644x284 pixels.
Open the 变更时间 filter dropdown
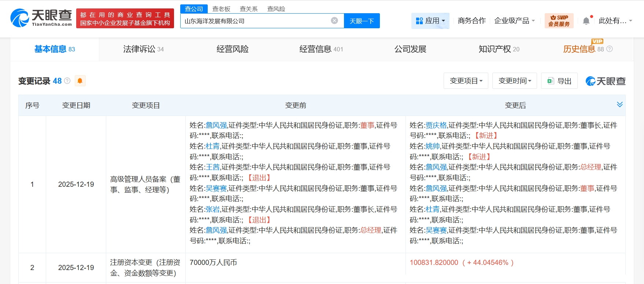click(x=514, y=81)
